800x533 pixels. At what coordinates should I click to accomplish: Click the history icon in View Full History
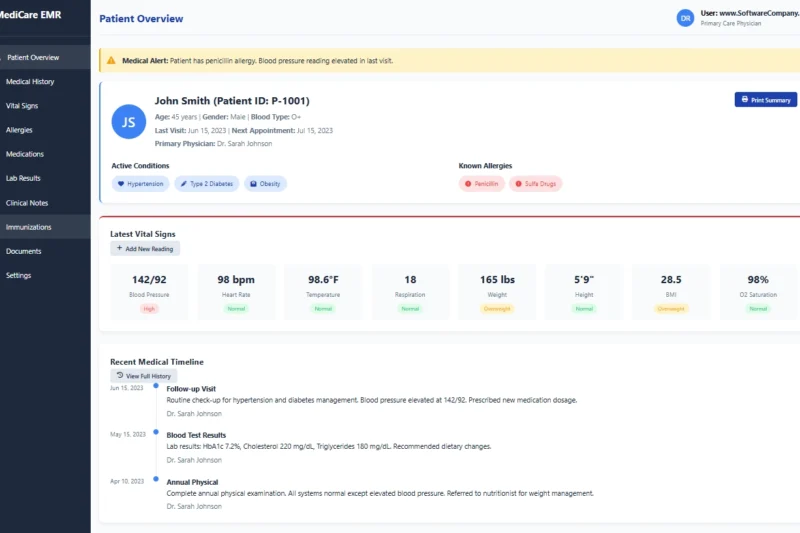click(120, 375)
